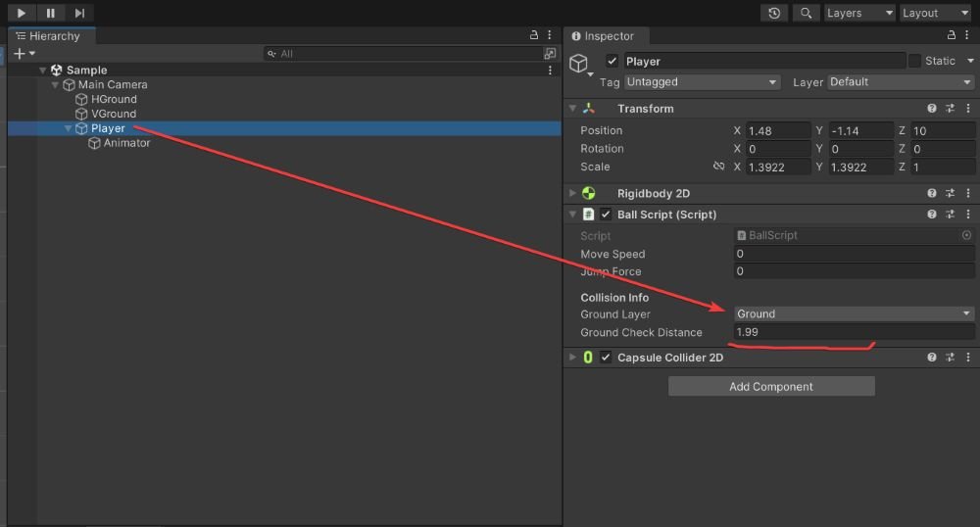Focus the Hierarchy search field

coord(403,54)
